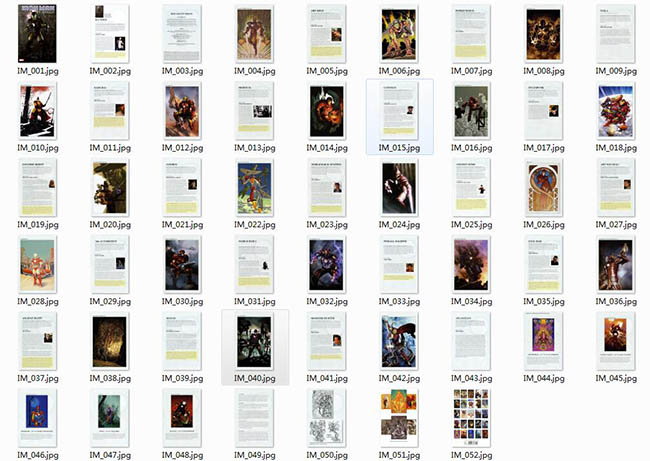Select the highlighted IM_015.jpg thumbnail
The width and height of the screenshot is (650, 461).
tap(399, 111)
